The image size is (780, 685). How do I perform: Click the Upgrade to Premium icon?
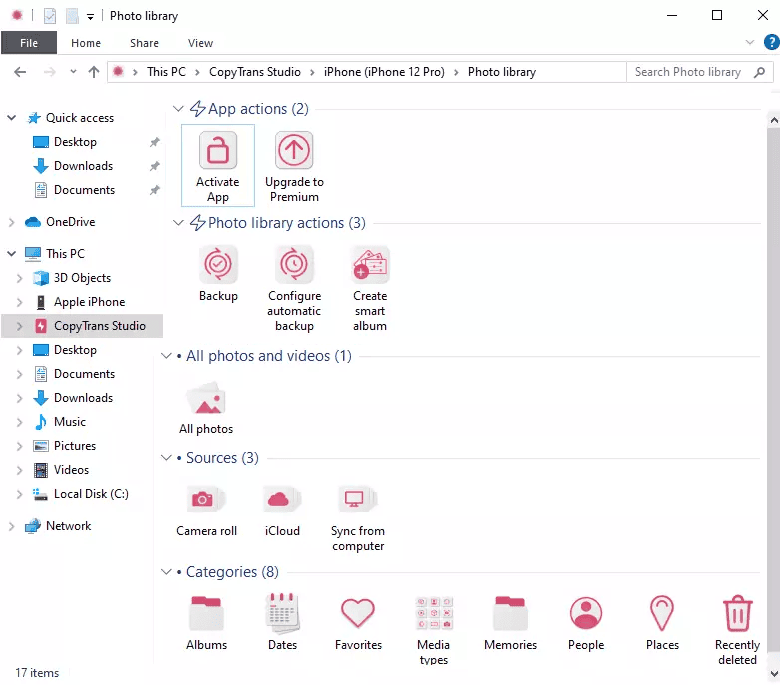[x=294, y=150]
